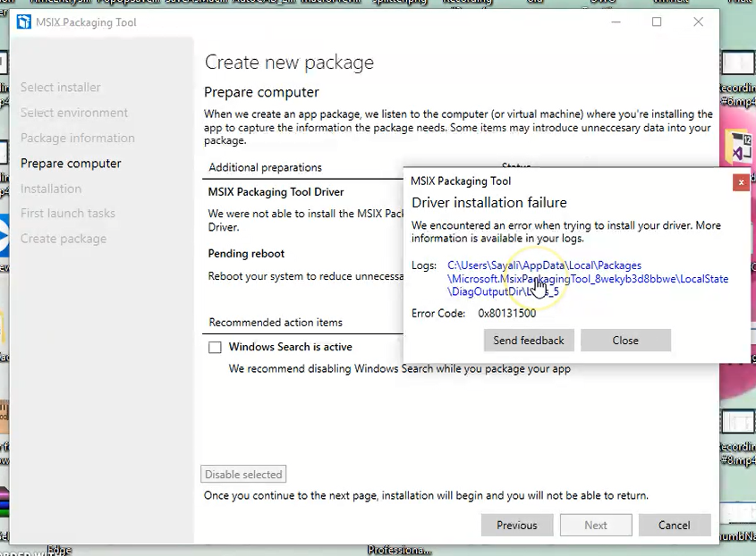
Task: Go to First launch tasks step
Action: click(x=67, y=213)
